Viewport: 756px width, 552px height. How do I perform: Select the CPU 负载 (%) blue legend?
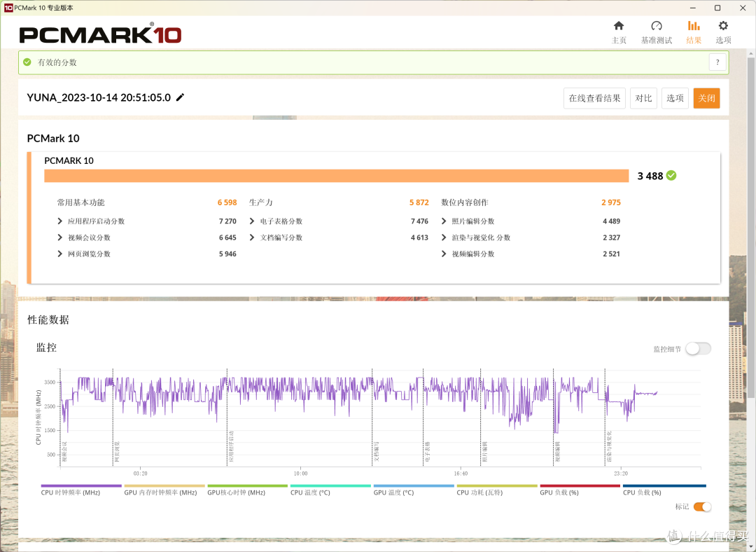[664, 490]
